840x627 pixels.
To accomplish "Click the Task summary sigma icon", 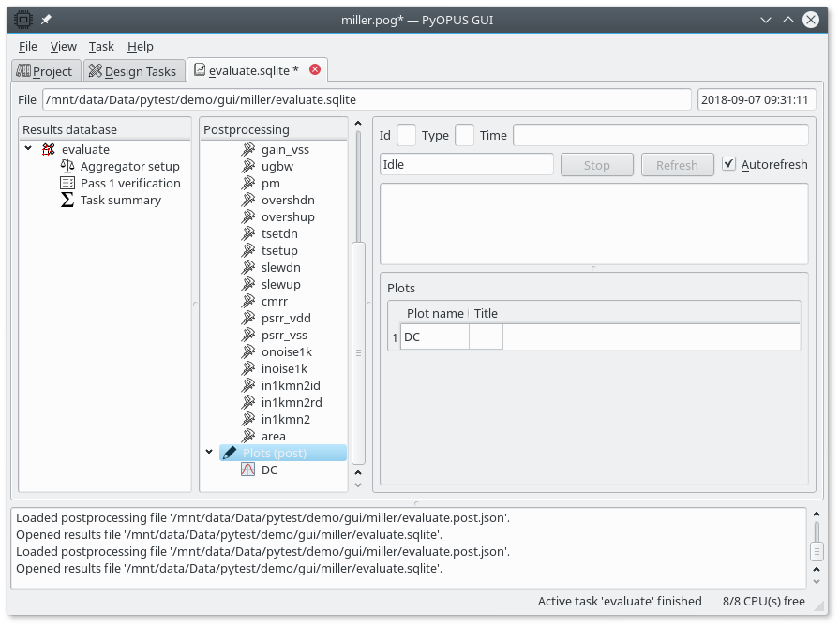I will coord(67,200).
